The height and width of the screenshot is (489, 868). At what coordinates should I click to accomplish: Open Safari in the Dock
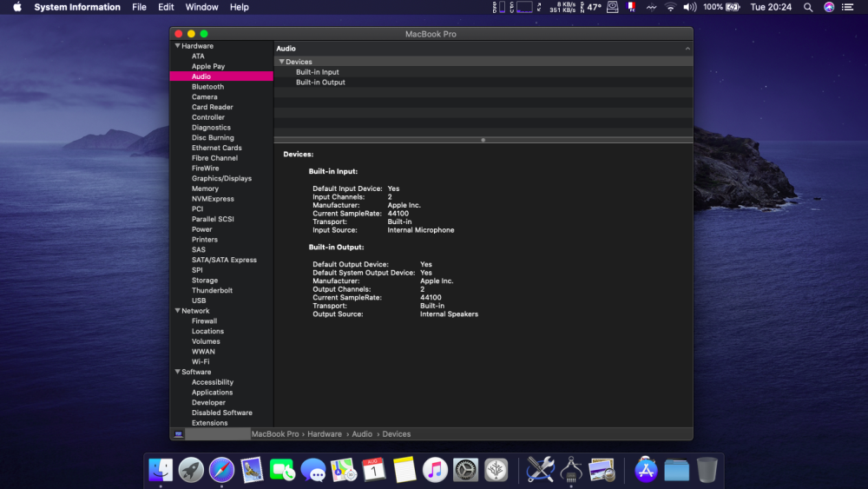pos(221,470)
